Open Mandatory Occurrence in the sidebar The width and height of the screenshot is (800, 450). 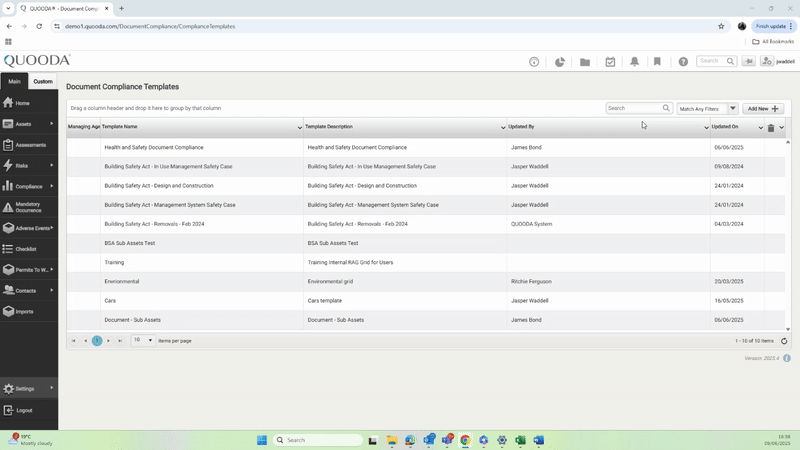click(29, 207)
